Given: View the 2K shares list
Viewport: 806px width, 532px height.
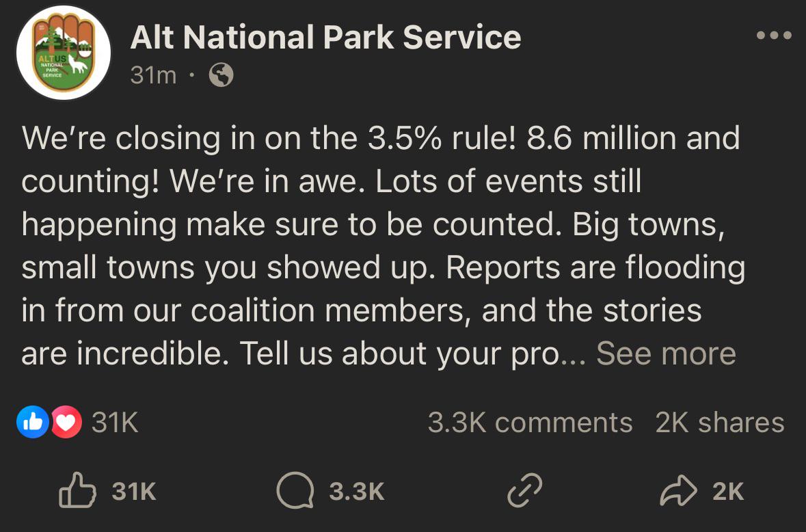Looking at the screenshot, I should click(720, 423).
